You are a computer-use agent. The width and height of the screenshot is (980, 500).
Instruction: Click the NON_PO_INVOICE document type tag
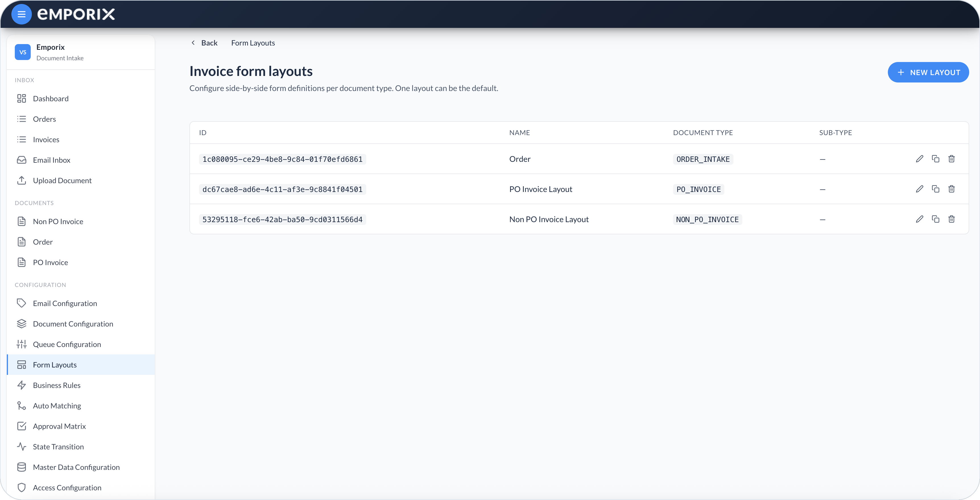707,219
